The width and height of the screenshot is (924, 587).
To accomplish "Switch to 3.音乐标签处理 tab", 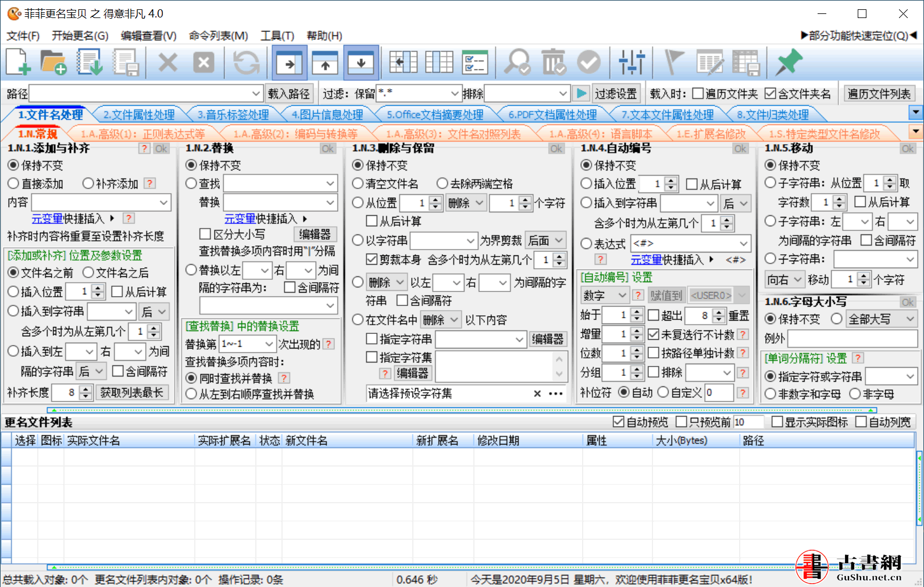I will [233, 115].
